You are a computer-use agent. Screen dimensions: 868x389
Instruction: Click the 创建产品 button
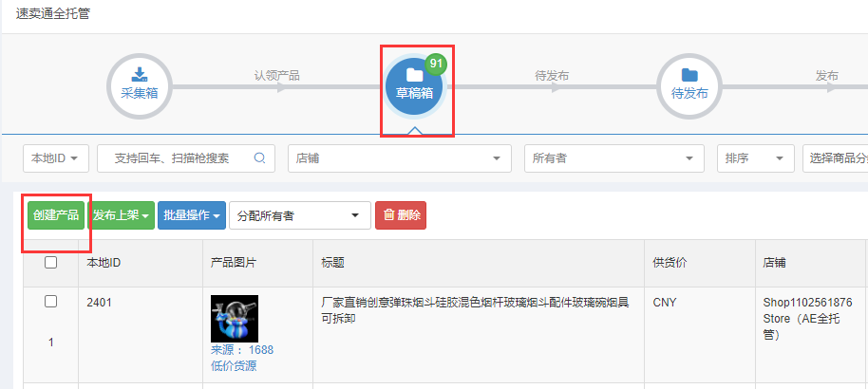coord(56,215)
